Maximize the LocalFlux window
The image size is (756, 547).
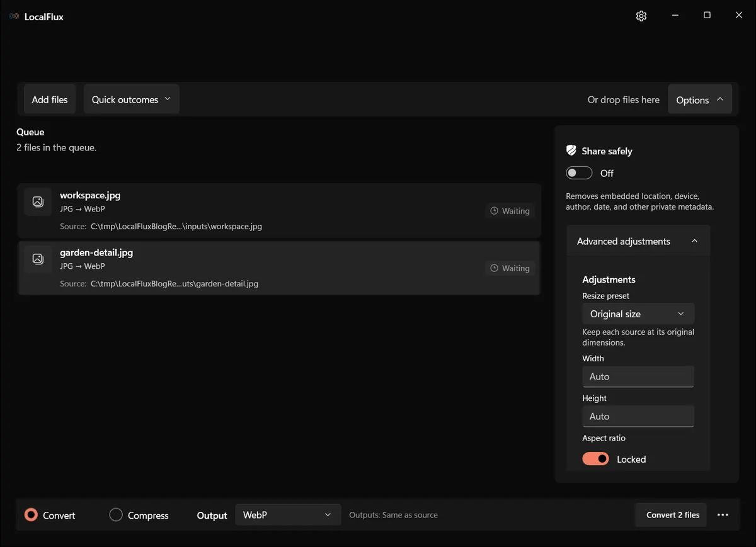tap(707, 16)
